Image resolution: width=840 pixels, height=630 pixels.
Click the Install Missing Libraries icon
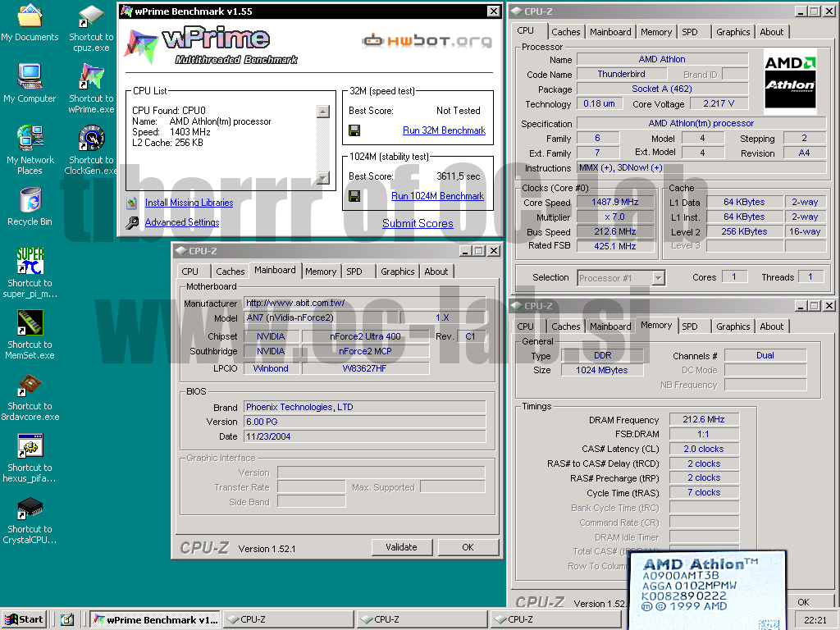132,203
